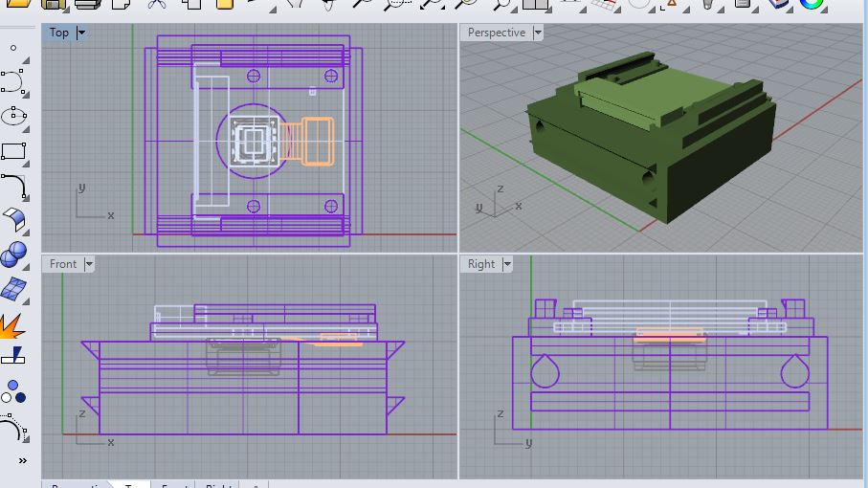Click the Print icon in toolbar

[x=87, y=5]
